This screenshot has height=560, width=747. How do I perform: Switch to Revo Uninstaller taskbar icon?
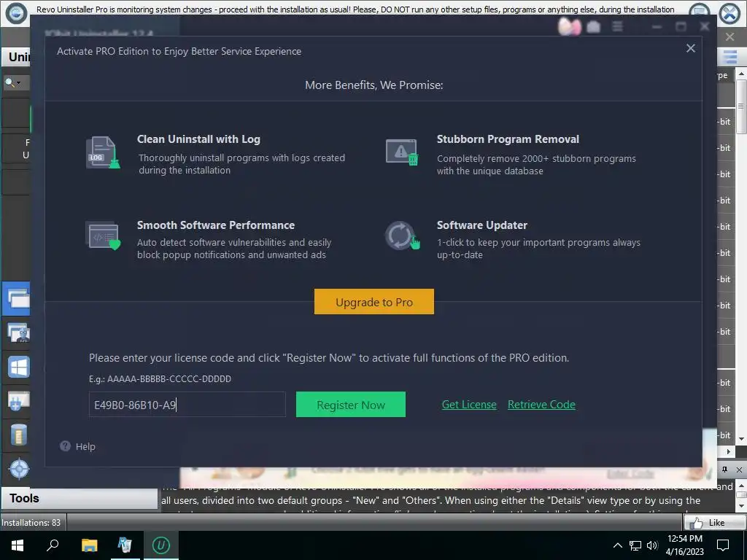tap(125, 545)
